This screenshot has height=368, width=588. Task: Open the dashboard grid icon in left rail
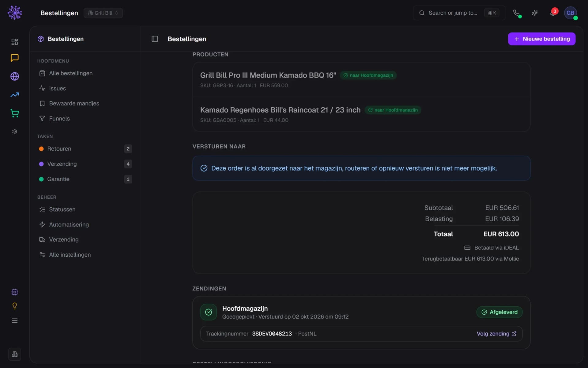tap(15, 42)
